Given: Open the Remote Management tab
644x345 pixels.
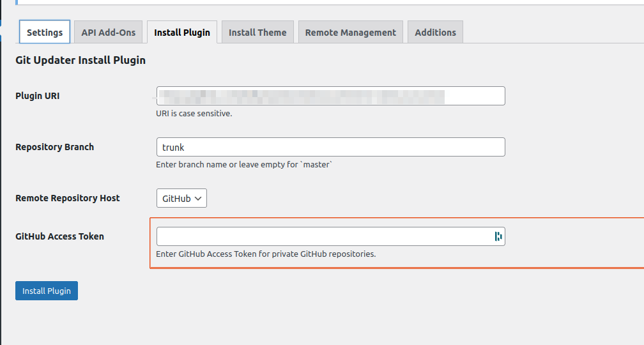Looking at the screenshot, I should [351, 33].
